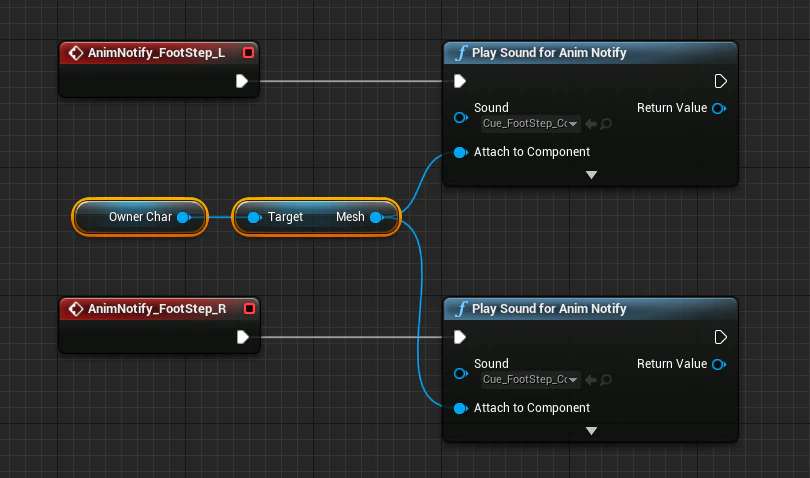Click the AnimNotify_FootStep_R event node title
810x478 pixels.
(157, 309)
